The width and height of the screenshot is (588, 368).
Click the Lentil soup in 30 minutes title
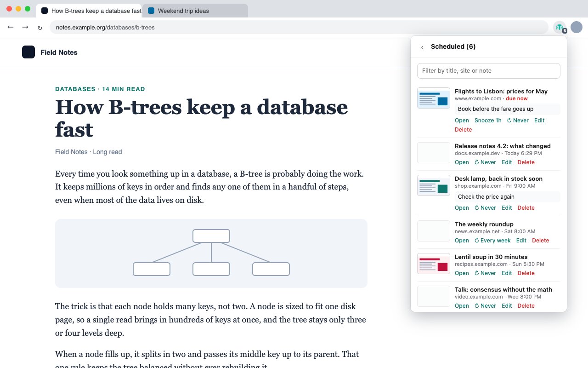click(x=491, y=257)
